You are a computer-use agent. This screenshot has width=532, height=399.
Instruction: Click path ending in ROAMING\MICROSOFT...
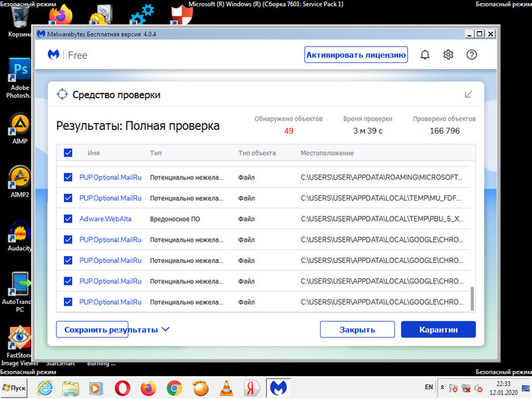click(x=382, y=177)
